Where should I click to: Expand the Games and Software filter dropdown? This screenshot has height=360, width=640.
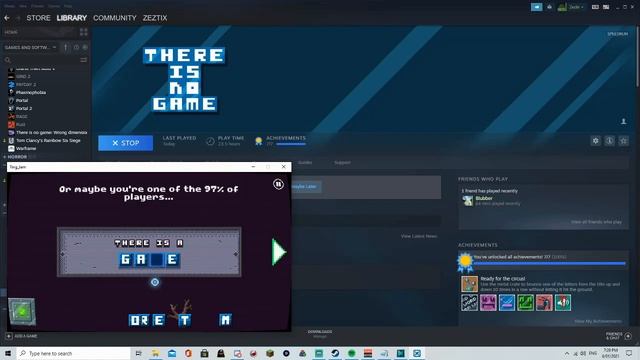click(31, 47)
